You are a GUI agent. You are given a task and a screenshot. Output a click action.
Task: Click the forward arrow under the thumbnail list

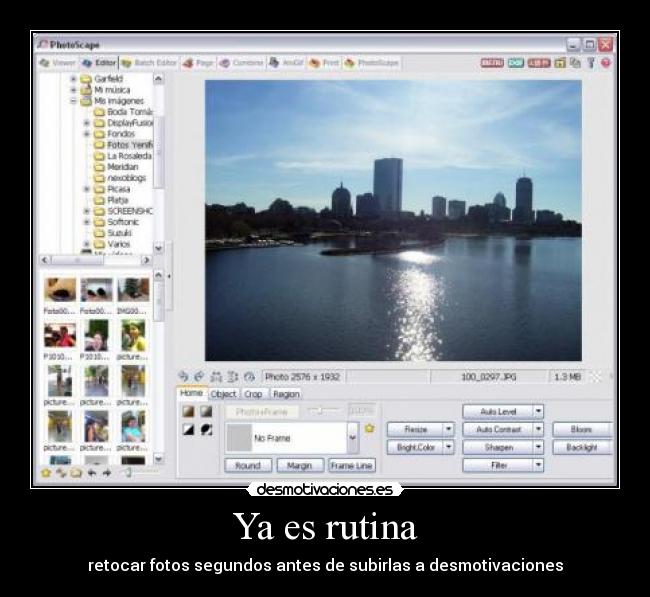click(x=107, y=472)
